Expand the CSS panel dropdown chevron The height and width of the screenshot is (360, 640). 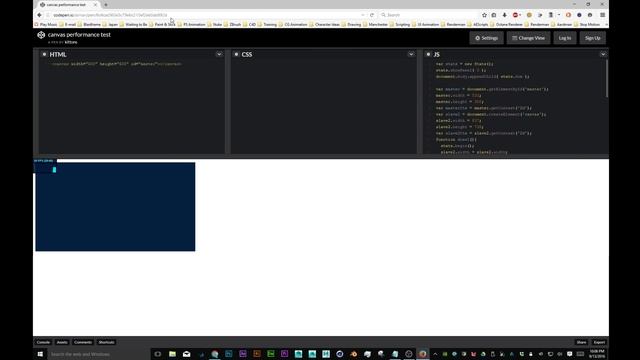tap(411, 54)
